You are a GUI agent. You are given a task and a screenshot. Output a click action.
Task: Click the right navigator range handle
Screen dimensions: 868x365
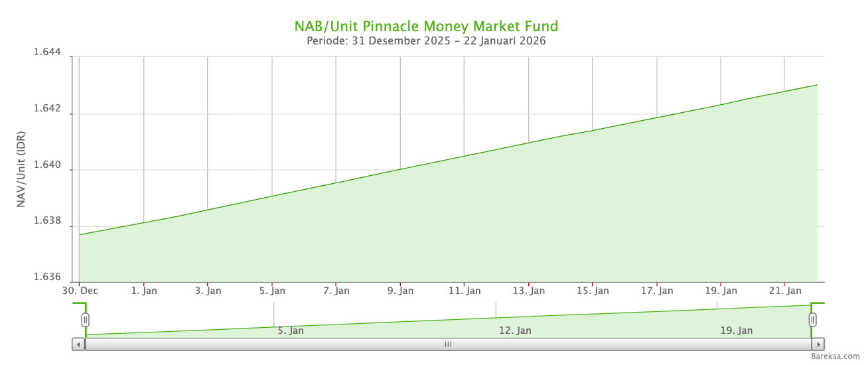click(812, 320)
